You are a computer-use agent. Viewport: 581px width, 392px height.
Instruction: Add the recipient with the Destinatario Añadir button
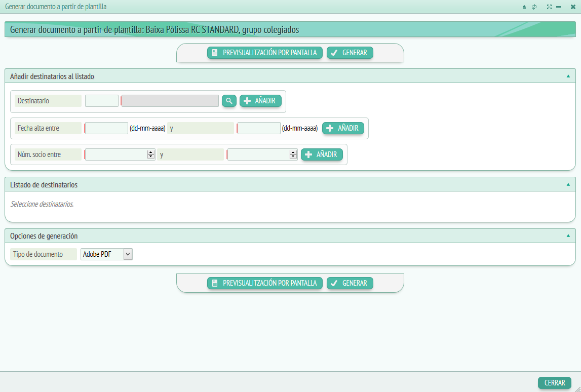260,101
